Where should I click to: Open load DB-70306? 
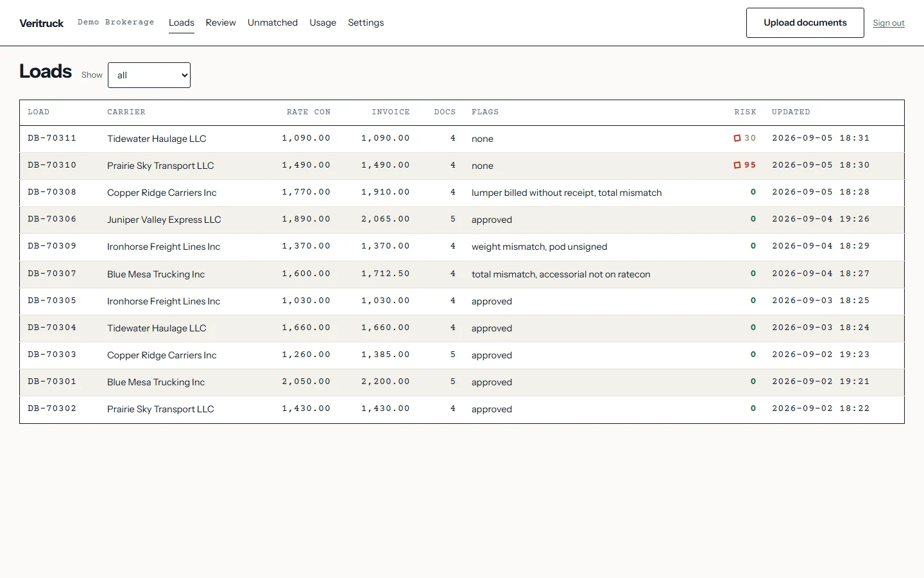[x=52, y=219]
